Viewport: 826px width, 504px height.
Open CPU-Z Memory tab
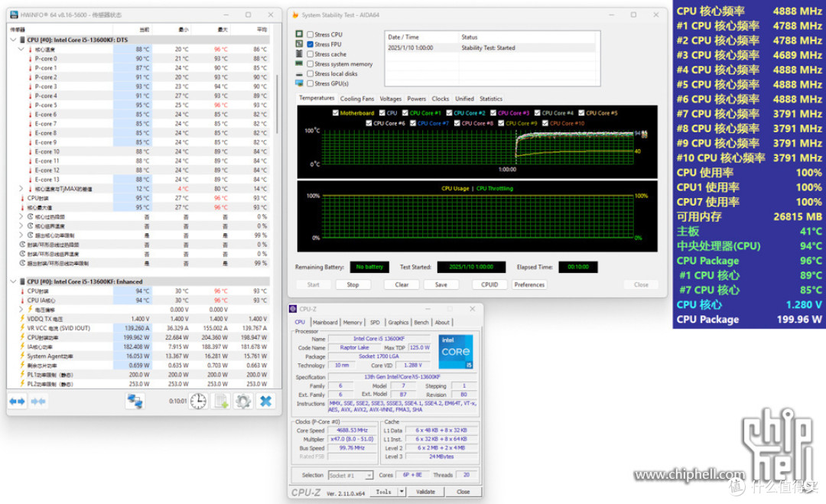pos(353,322)
